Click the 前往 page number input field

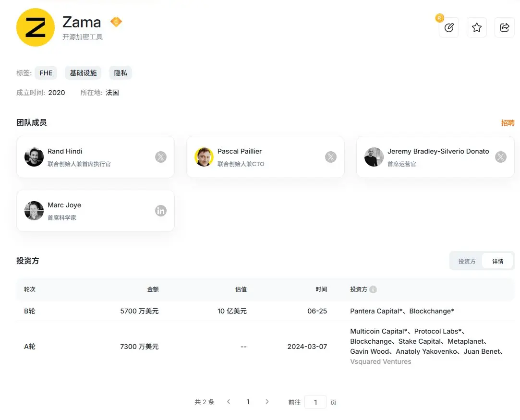315,402
